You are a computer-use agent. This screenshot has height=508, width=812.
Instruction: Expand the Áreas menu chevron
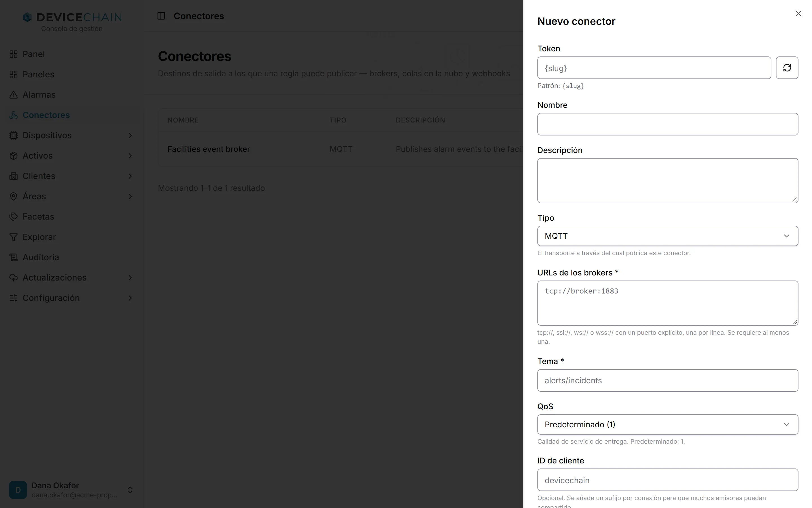130,196
